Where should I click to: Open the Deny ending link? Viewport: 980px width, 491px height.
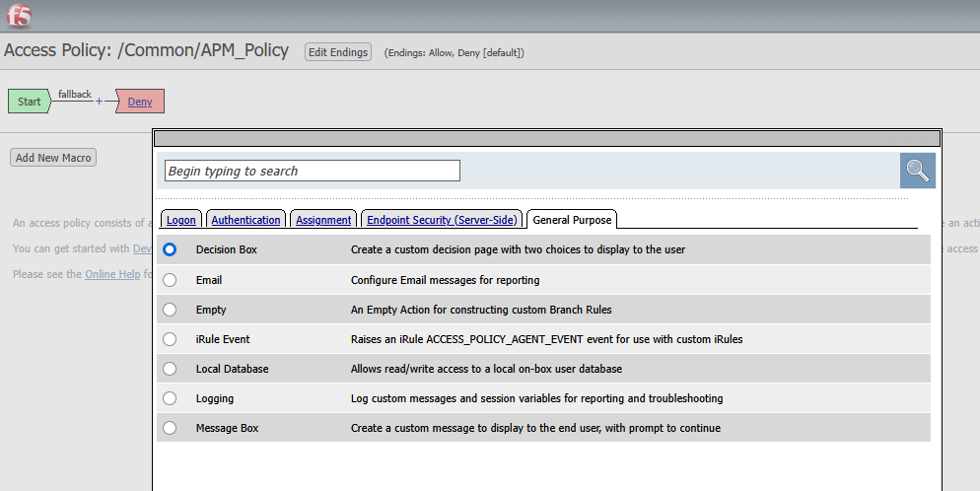(x=140, y=102)
